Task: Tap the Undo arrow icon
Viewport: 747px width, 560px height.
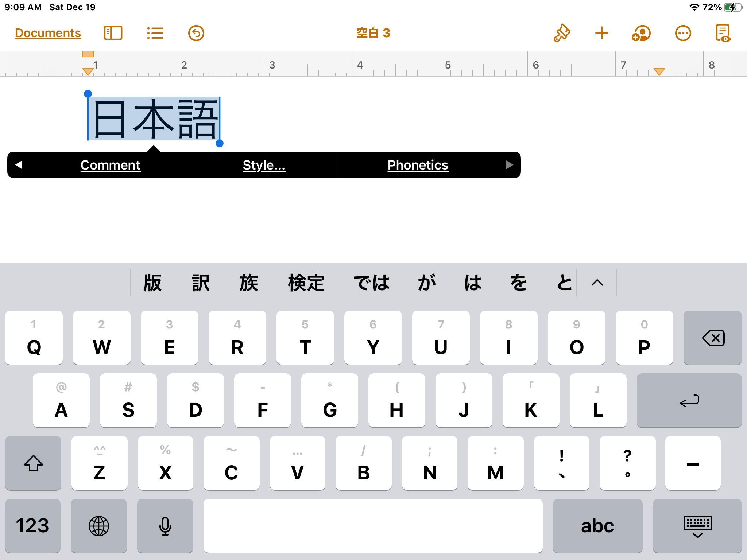Action: tap(196, 33)
